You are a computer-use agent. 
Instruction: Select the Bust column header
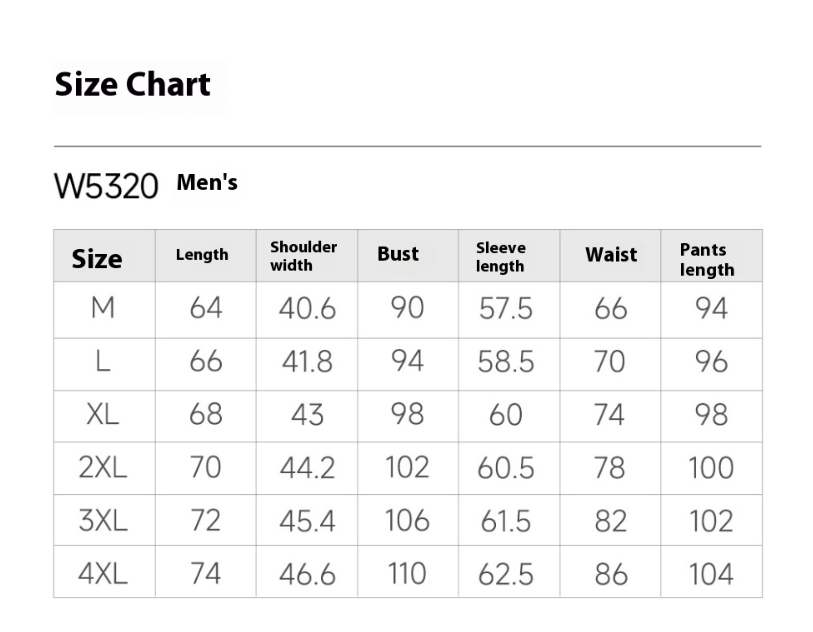click(x=398, y=254)
